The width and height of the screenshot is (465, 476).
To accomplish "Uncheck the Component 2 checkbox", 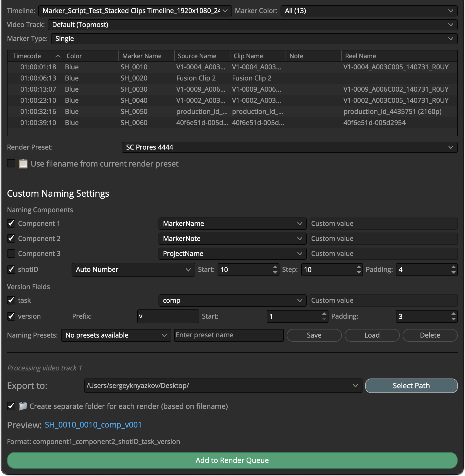I will coord(11,238).
